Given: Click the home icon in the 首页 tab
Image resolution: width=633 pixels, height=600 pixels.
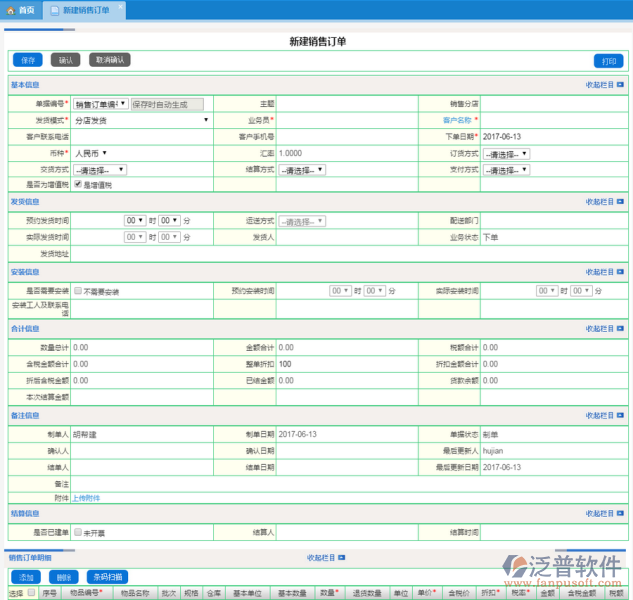Looking at the screenshot, I should point(10,10).
